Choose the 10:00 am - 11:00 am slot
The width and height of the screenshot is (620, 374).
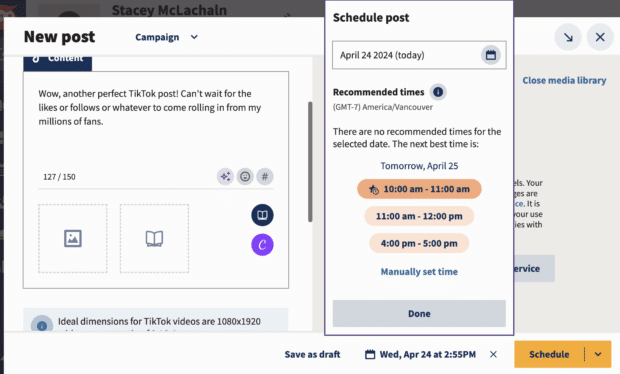(419, 189)
